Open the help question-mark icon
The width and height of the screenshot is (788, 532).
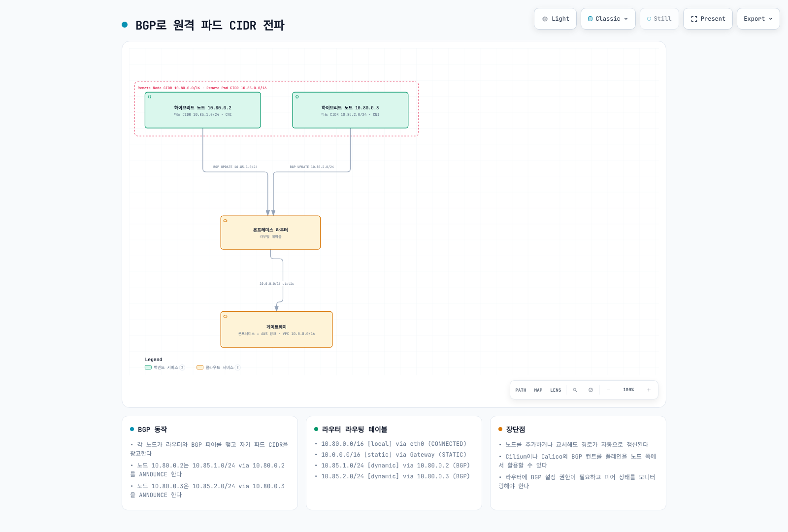point(591,390)
